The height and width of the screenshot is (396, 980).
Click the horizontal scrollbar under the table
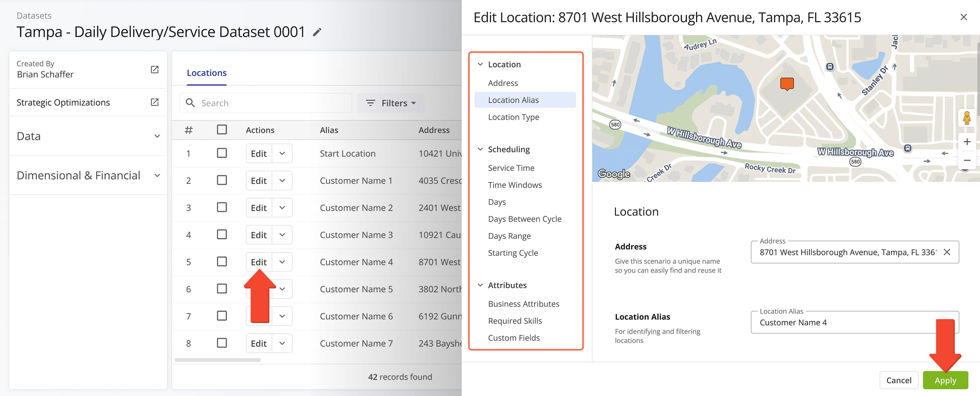tap(218, 360)
